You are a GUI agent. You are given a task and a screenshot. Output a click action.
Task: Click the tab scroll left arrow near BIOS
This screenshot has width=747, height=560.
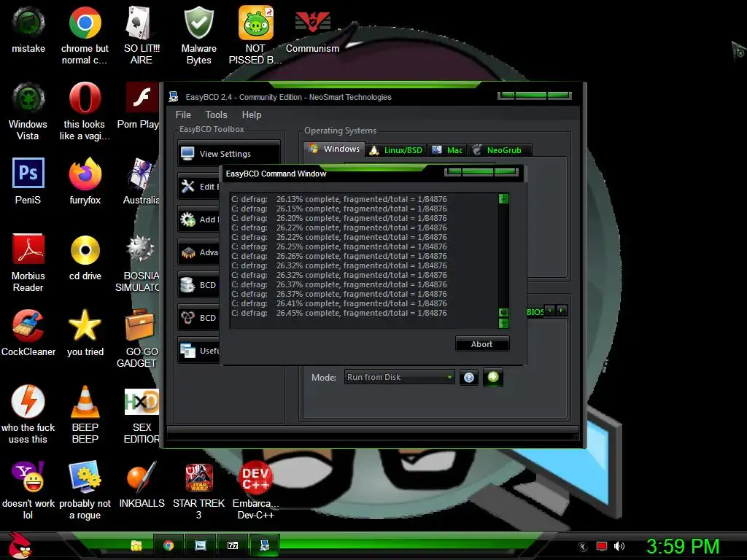550,311
